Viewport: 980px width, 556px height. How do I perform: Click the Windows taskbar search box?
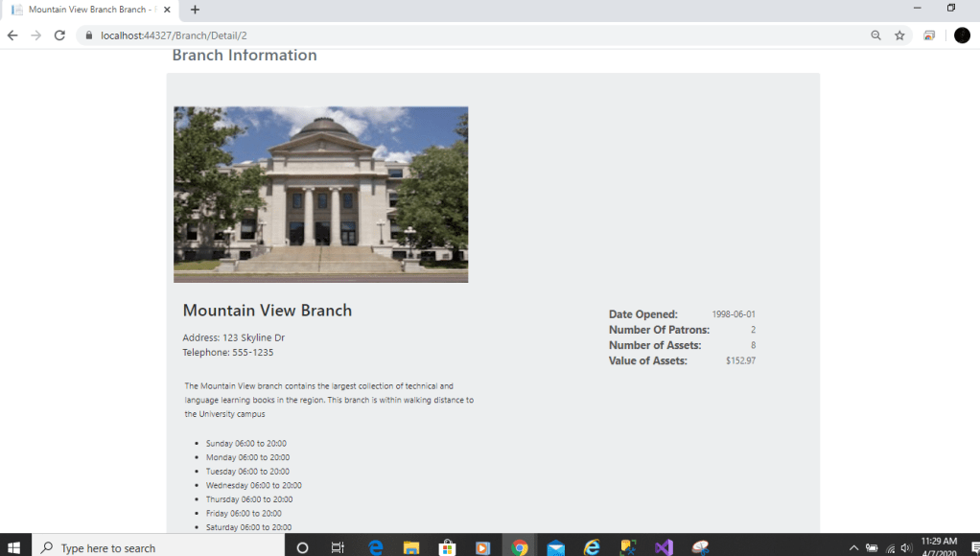click(x=158, y=547)
